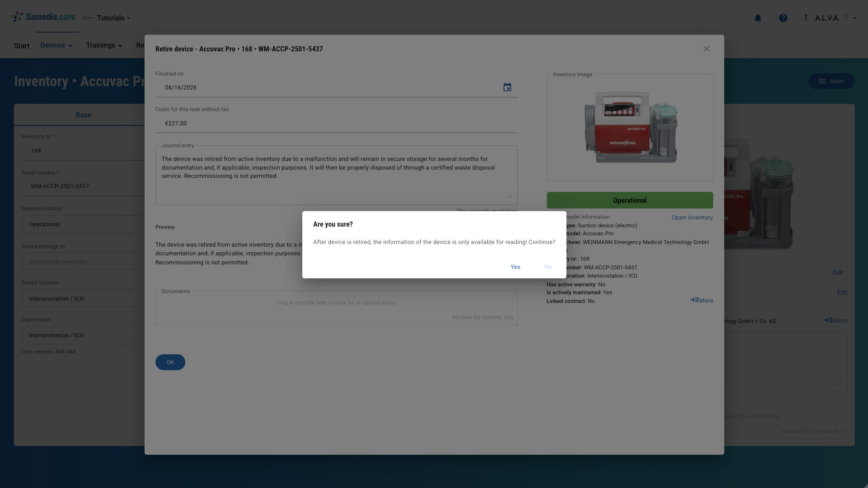868x488 pixels.
Task: Click the Documents upload drop zone
Action: pos(336,308)
